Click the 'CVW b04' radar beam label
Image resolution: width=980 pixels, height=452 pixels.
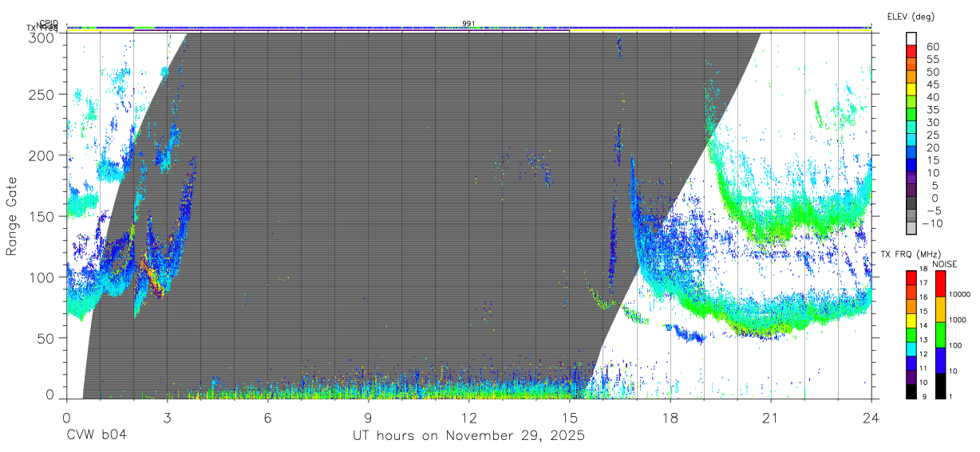click(97, 436)
